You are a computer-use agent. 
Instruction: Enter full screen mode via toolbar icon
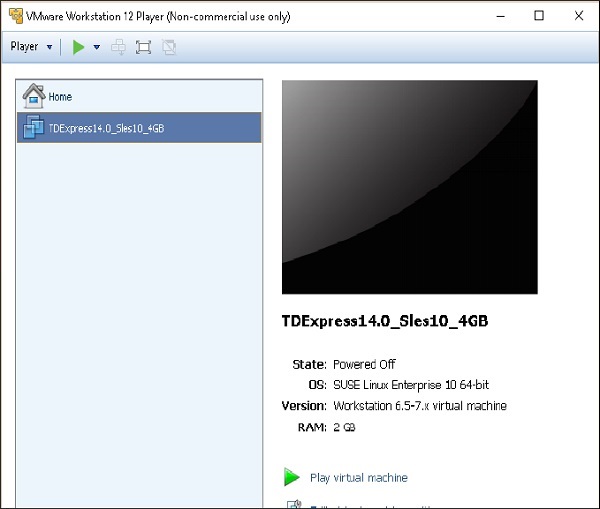tap(143, 47)
